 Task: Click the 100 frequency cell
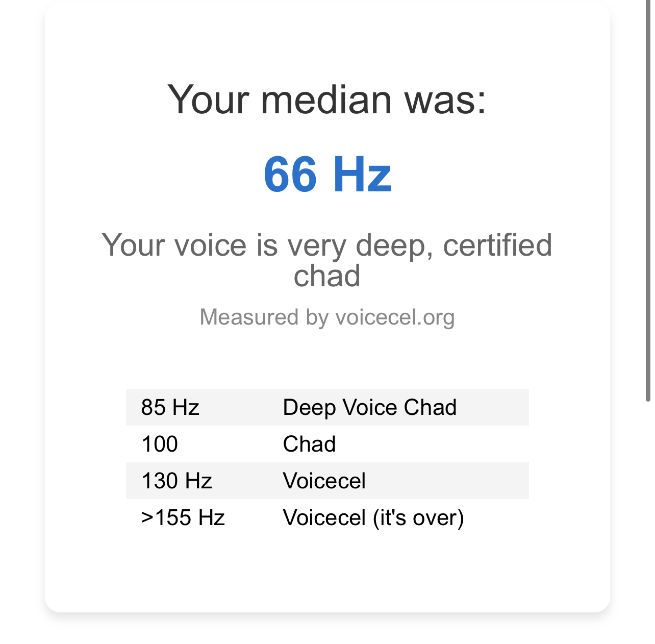click(x=160, y=444)
